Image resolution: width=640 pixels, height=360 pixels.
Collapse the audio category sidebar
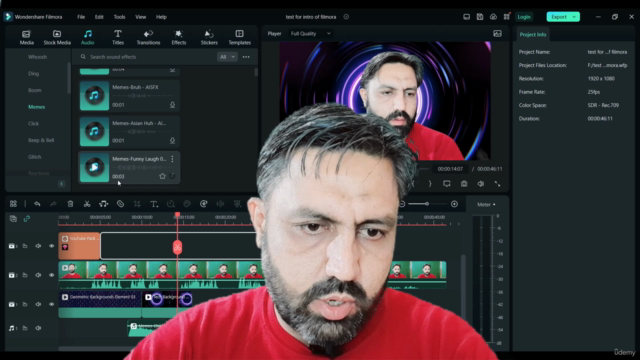(62, 184)
